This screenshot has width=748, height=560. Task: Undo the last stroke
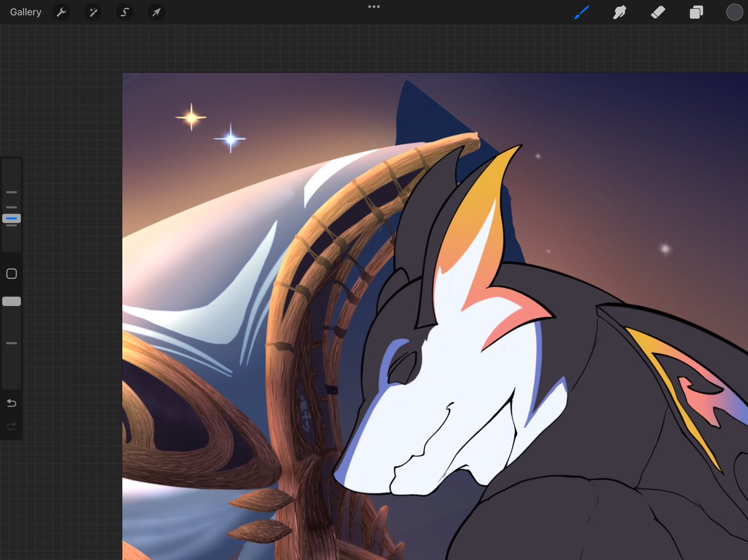(x=11, y=404)
